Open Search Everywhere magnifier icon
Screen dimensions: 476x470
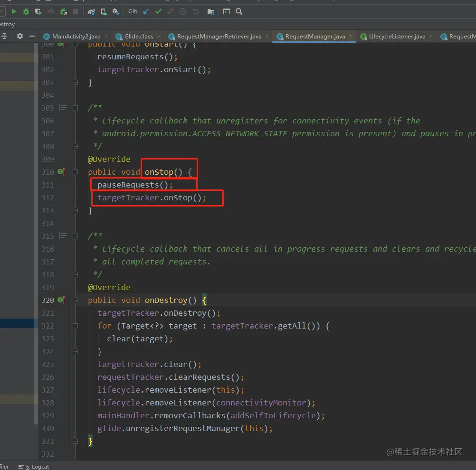pos(239,11)
